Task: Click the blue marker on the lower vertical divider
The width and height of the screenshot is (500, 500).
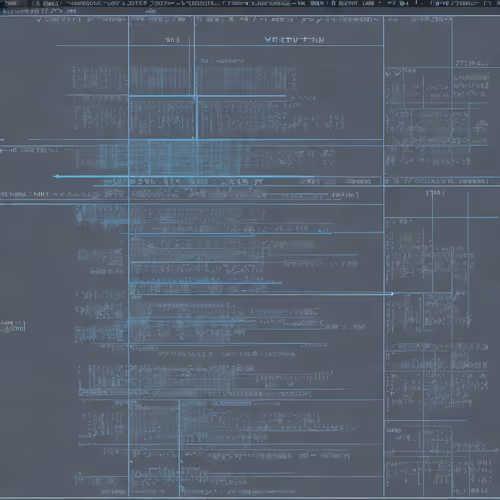Action: point(182,462)
